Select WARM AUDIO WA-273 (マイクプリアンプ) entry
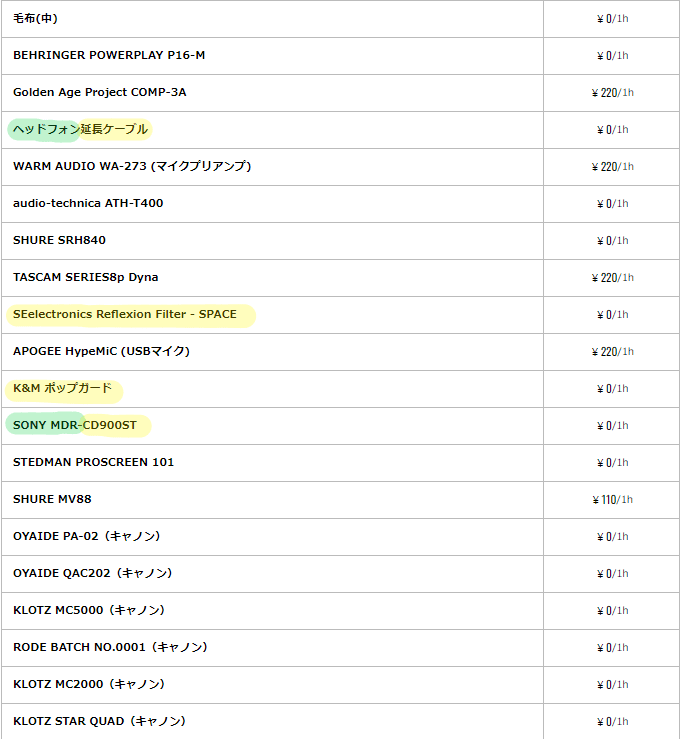Screen dimensions: 682x739 pos(132,166)
